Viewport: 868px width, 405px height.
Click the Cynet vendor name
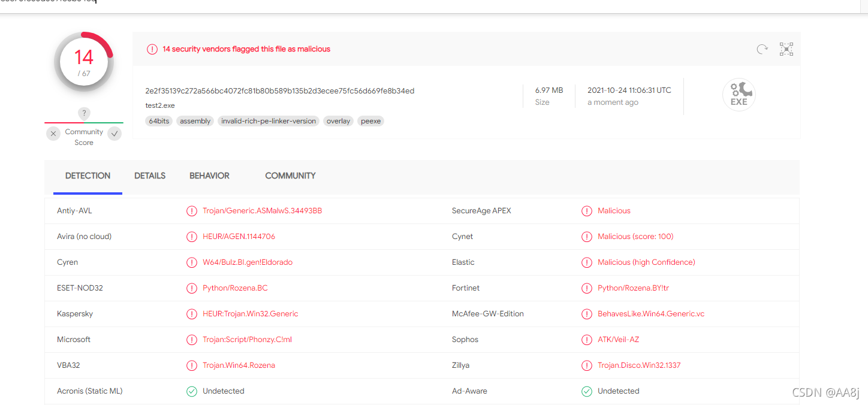click(463, 237)
